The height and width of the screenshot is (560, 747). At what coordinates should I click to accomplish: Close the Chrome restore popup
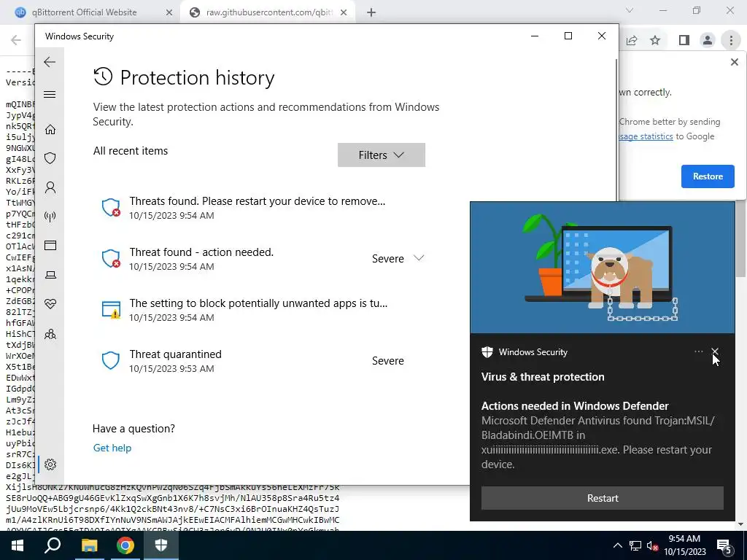[734, 62]
